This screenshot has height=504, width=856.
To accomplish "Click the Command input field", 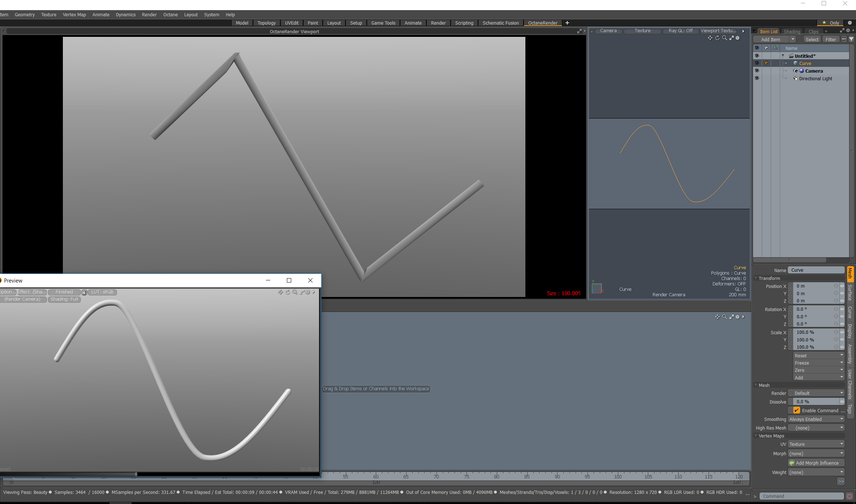I will pos(801,496).
